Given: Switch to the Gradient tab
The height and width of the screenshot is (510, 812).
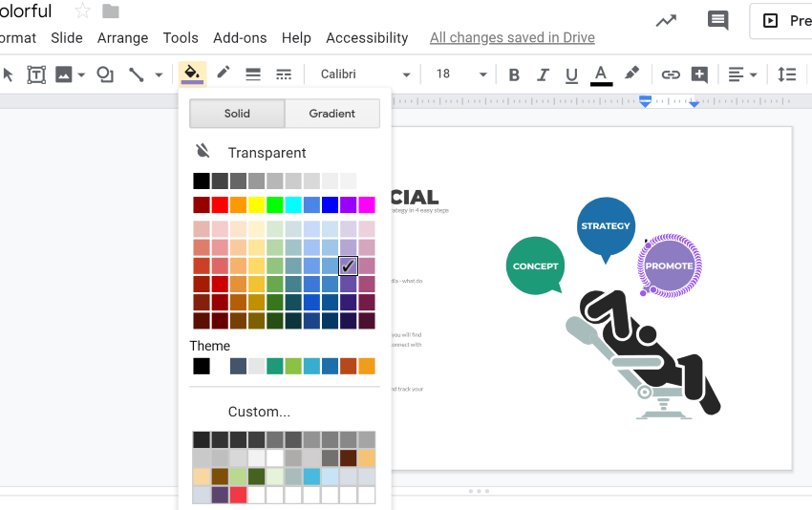Looking at the screenshot, I should (331, 114).
